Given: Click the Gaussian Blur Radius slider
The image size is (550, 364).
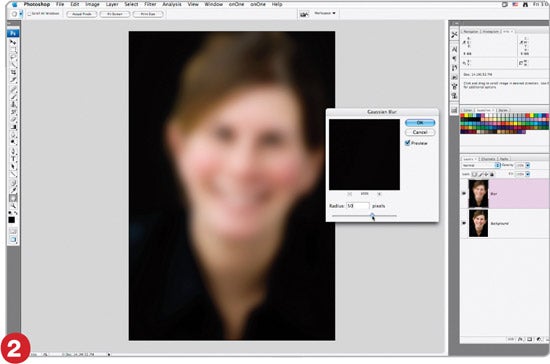Looking at the screenshot, I should point(372,215).
